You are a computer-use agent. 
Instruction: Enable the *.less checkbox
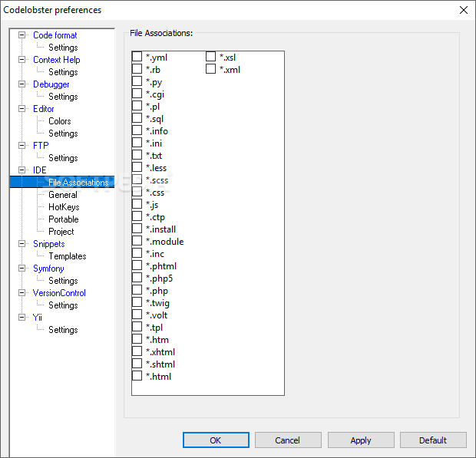[137, 167]
